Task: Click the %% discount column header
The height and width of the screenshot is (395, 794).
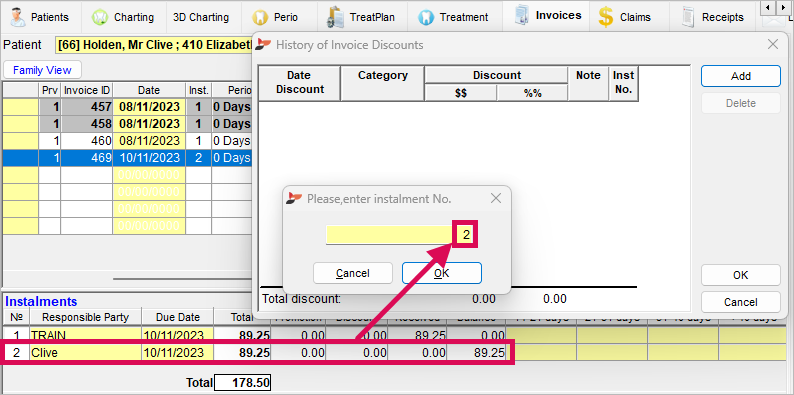Action: tap(532, 93)
